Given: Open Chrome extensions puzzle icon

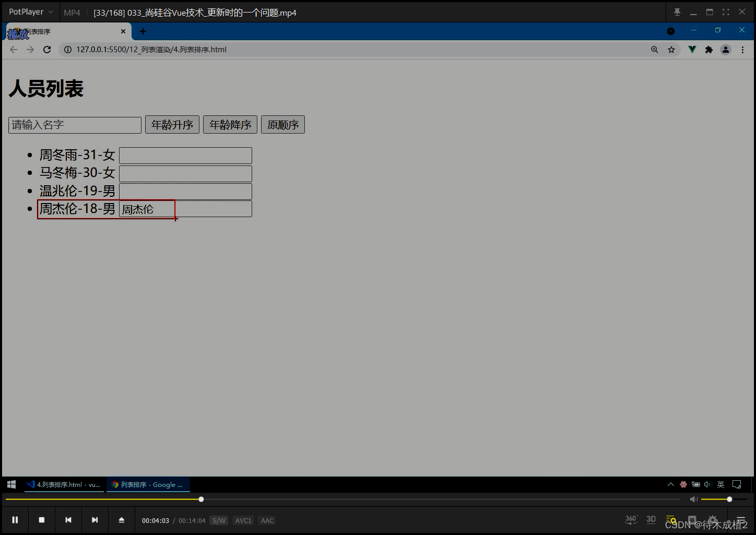Looking at the screenshot, I should (709, 50).
